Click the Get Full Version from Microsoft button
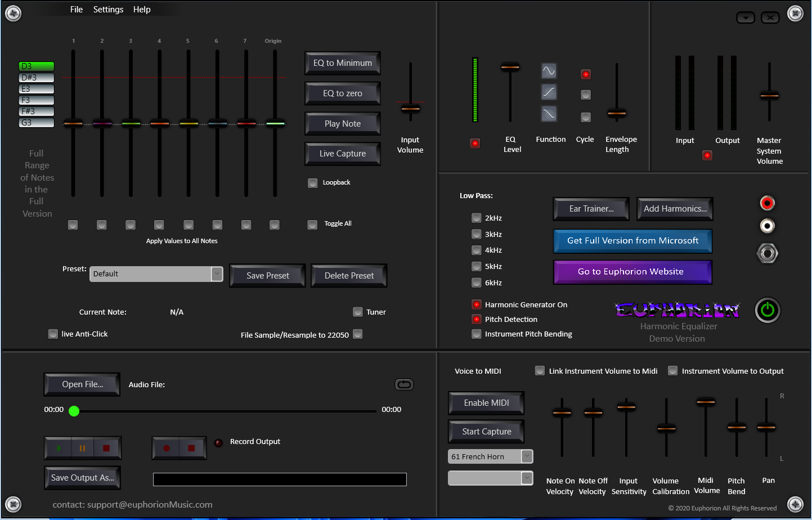Screen dimensions: 812x520 [632, 241]
